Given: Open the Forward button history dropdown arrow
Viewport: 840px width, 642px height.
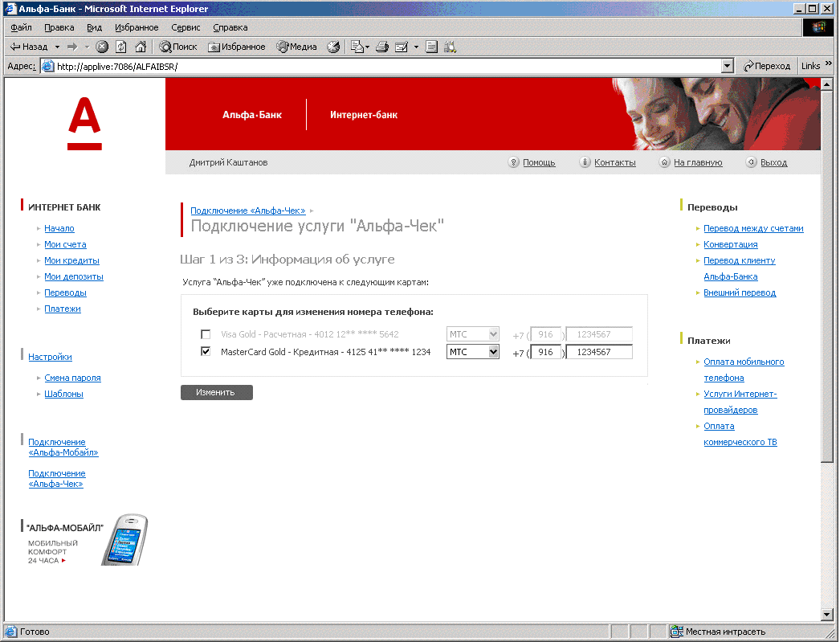Looking at the screenshot, I should coord(88,47).
